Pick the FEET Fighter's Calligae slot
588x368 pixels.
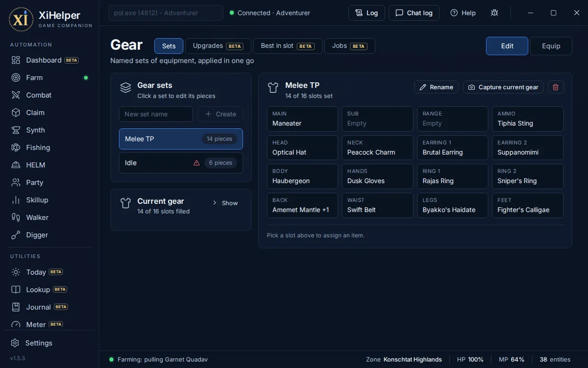(x=528, y=205)
